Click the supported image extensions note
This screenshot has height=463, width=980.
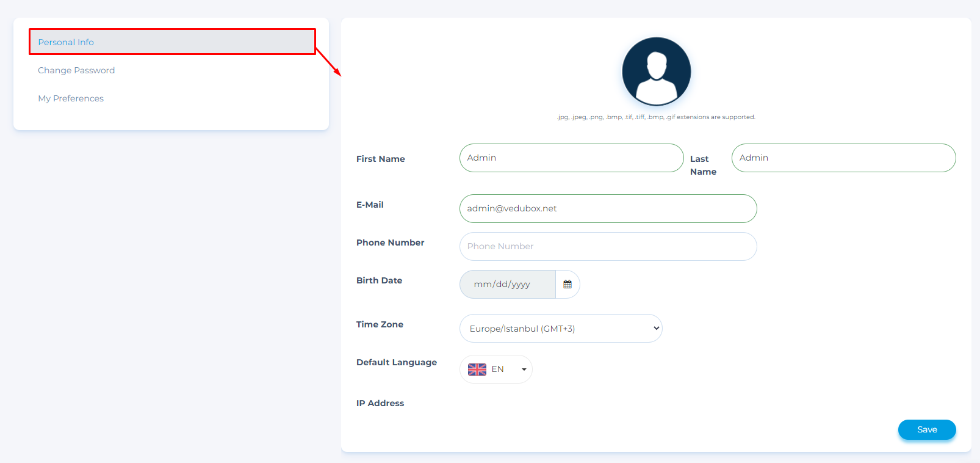656,117
